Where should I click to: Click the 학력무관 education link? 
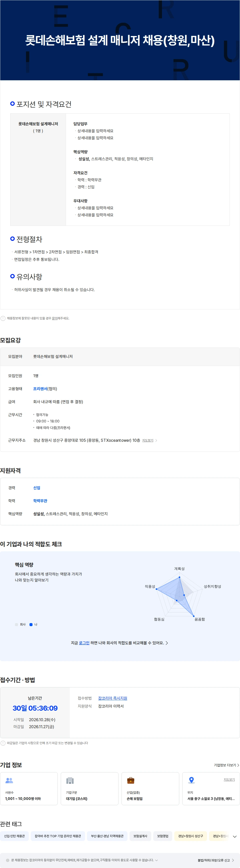tap(40, 501)
